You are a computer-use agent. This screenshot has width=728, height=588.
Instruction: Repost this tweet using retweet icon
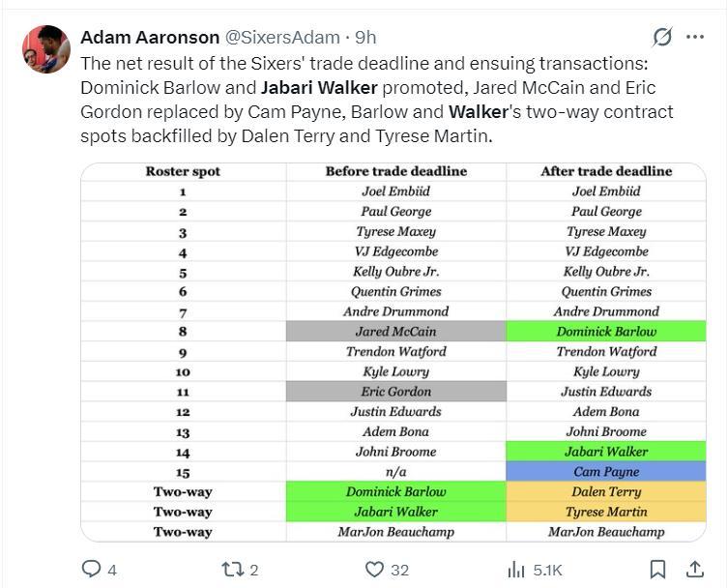232,569
